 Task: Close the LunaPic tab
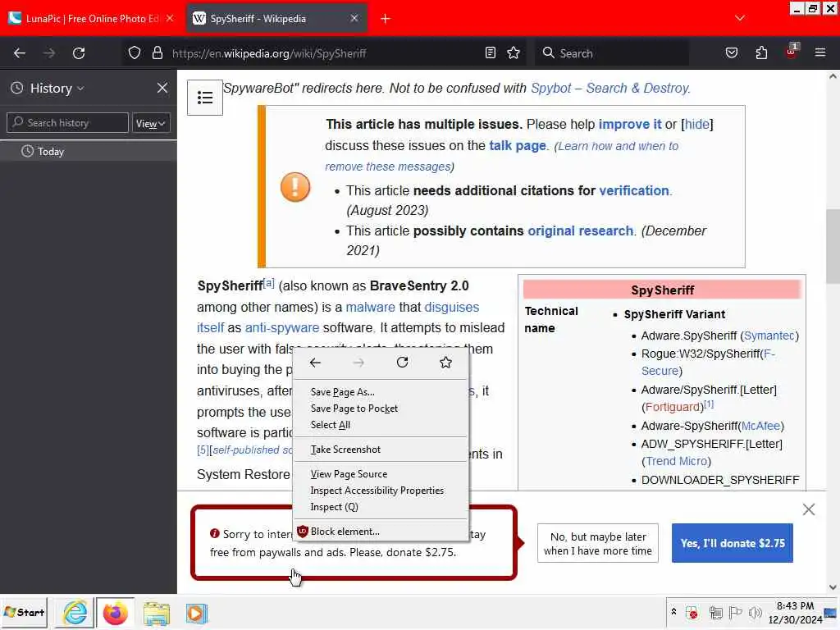[170, 18]
